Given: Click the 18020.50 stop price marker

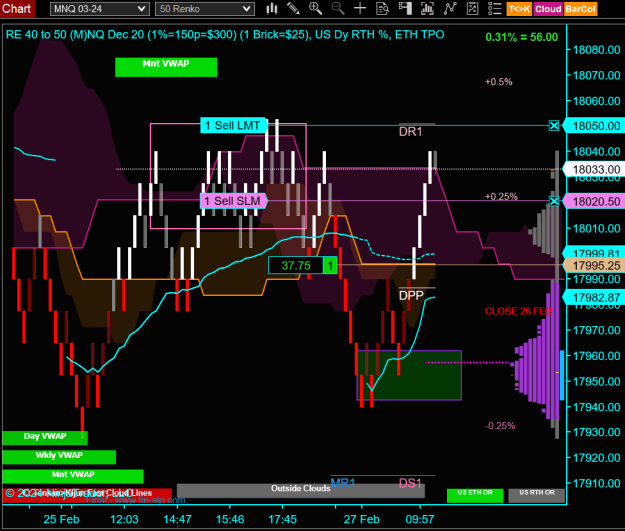Looking at the screenshot, I should click(594, 201).
